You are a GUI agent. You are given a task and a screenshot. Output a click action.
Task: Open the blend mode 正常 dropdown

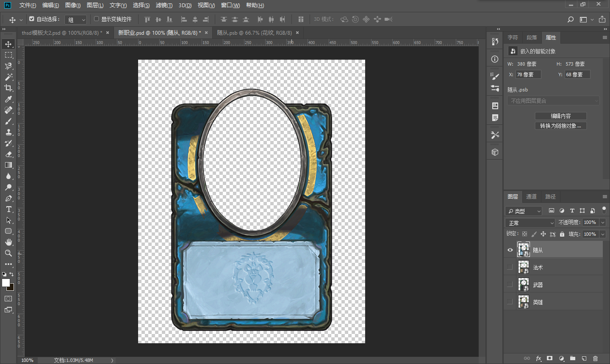click(x=530, y=223)
